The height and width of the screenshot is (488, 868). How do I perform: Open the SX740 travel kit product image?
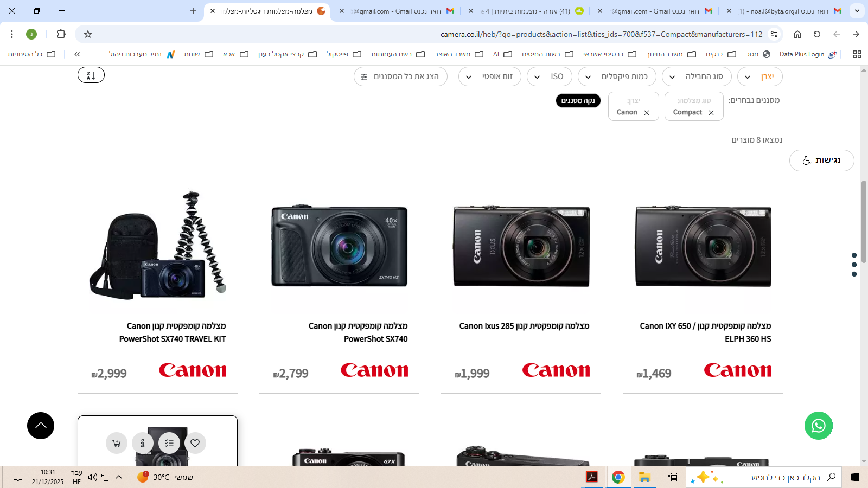(x=157, y=245)
